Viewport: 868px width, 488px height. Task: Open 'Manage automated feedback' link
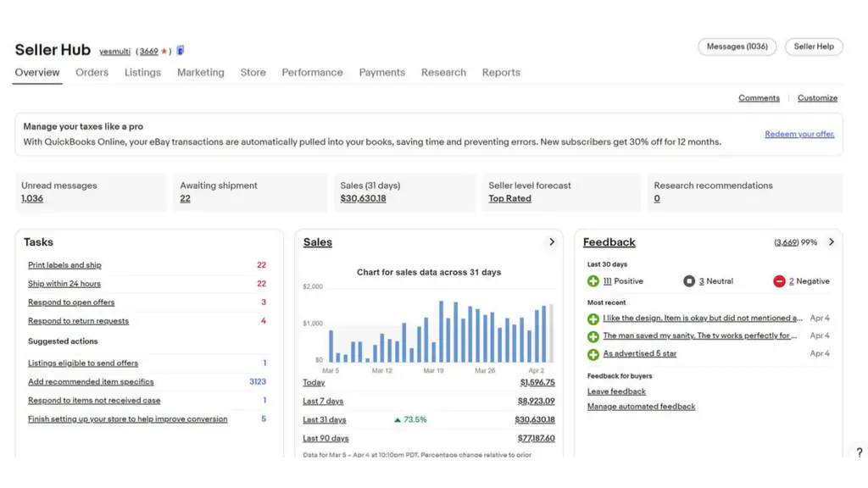pos(641,407)
